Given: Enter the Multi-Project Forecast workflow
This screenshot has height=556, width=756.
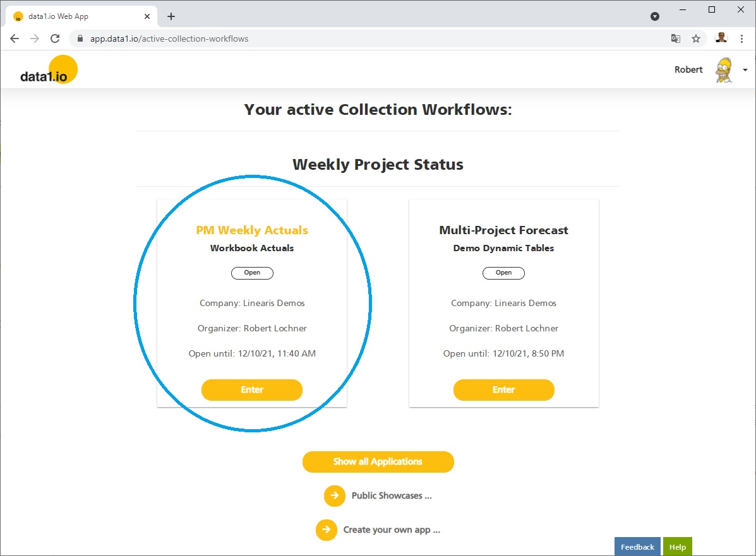Looking at the screenshot, I should (503, 390).
